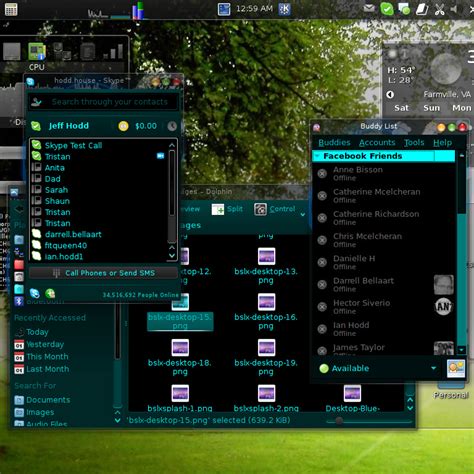This screenshot has height=474, width=474.
Task: Select Skype Test Call contact
Action: [73, 146]
